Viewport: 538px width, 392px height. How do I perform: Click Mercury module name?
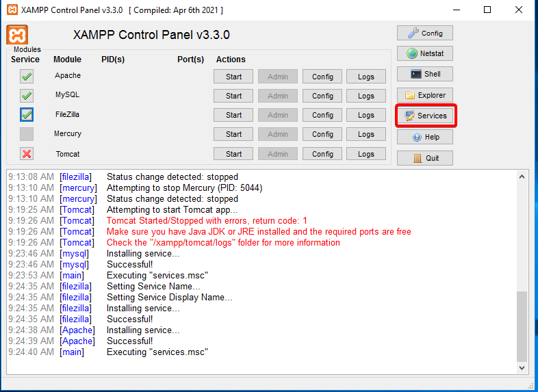coord(68,134)
